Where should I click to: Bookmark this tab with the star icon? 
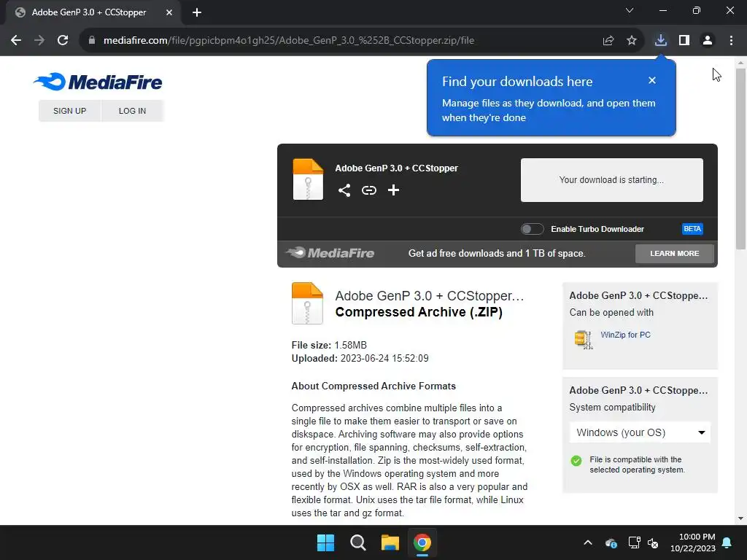point(632,41)
